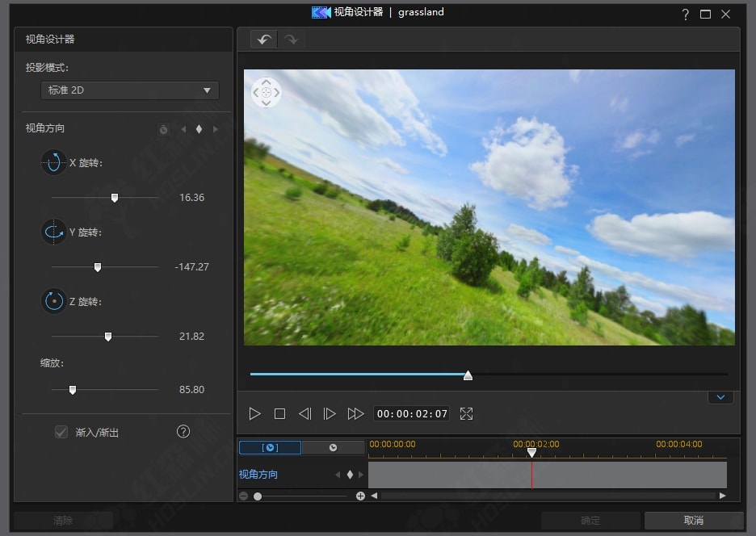Click the X 旋转 slider handle

click(115, 198)
